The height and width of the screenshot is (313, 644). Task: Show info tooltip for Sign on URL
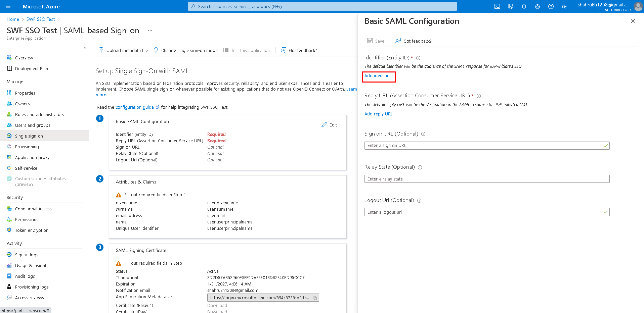(x=423, y=134)
